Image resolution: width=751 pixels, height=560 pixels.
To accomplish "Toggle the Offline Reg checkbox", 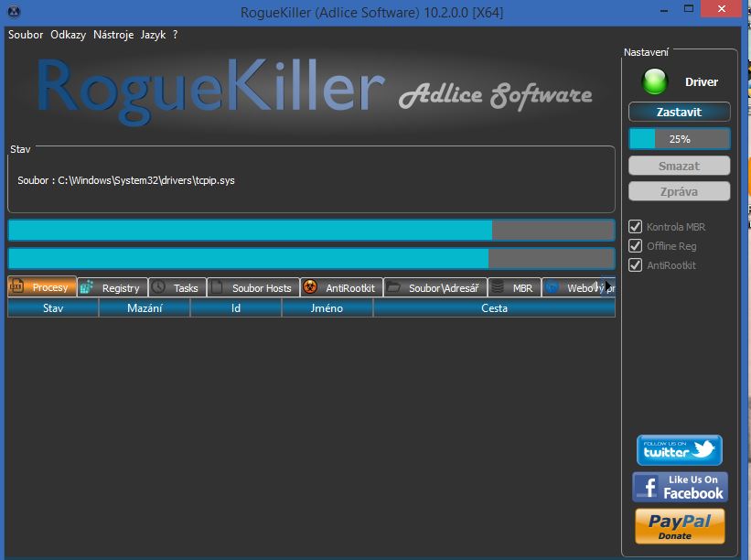I will 635,246.
